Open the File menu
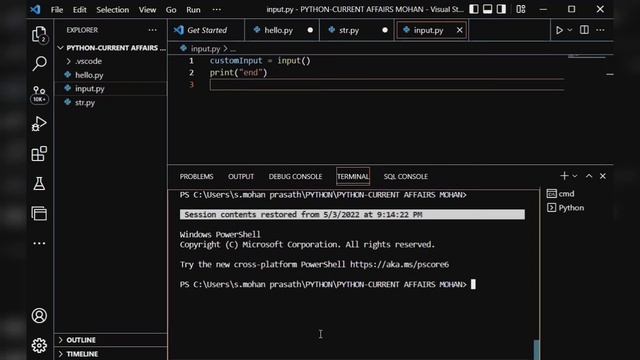Viewport: 640px width, 360px height. pyautogui.click(x=57, y=9)
